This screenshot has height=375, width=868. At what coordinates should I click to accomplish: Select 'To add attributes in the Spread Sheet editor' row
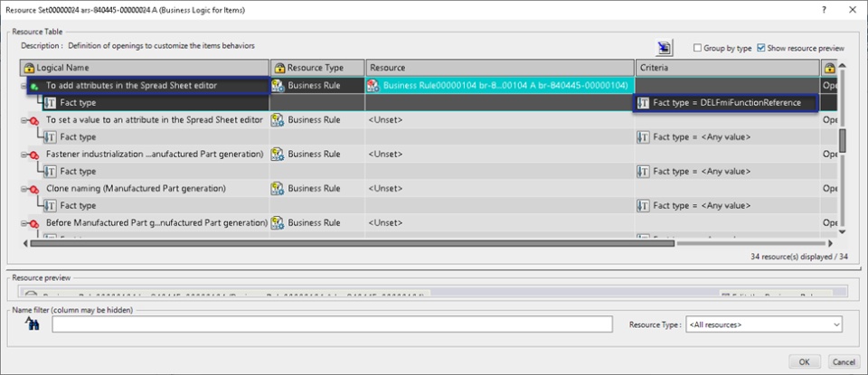(131, 86)
